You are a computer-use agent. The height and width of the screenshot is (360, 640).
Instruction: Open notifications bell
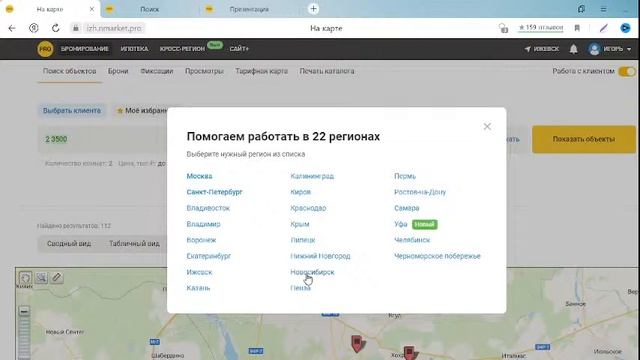coord(573,49)
